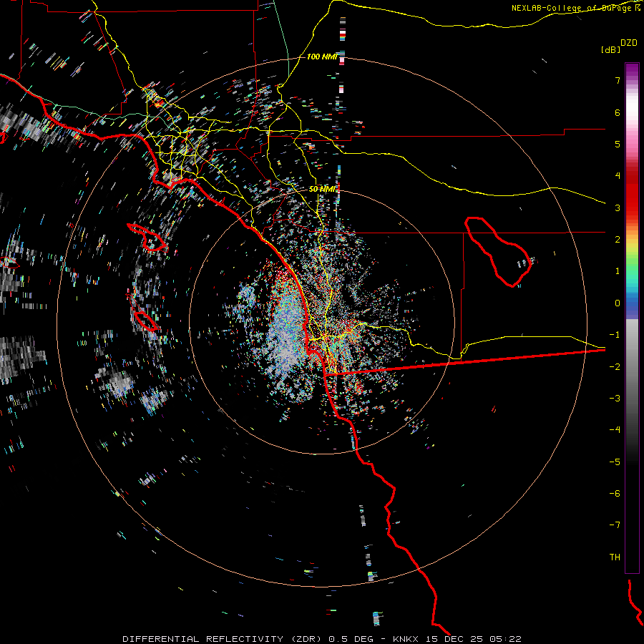Click the '15 DEC 25 05:22' timestamp
Viewport: 644px width, 644px height.
point(474,639)
